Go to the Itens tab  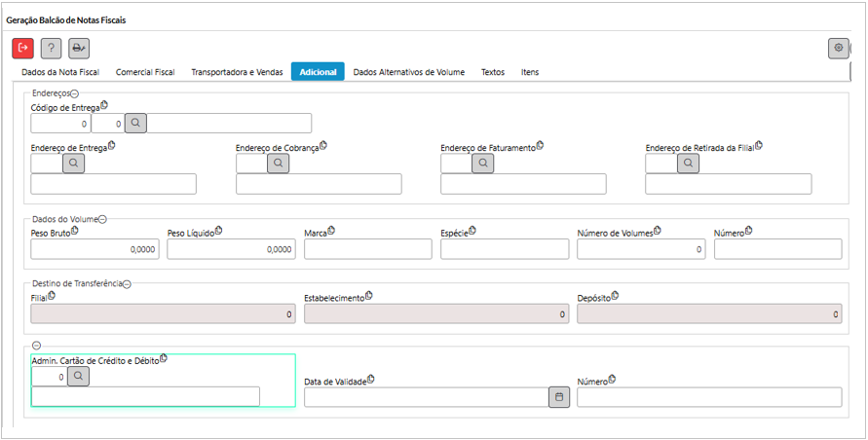[530, 72]
